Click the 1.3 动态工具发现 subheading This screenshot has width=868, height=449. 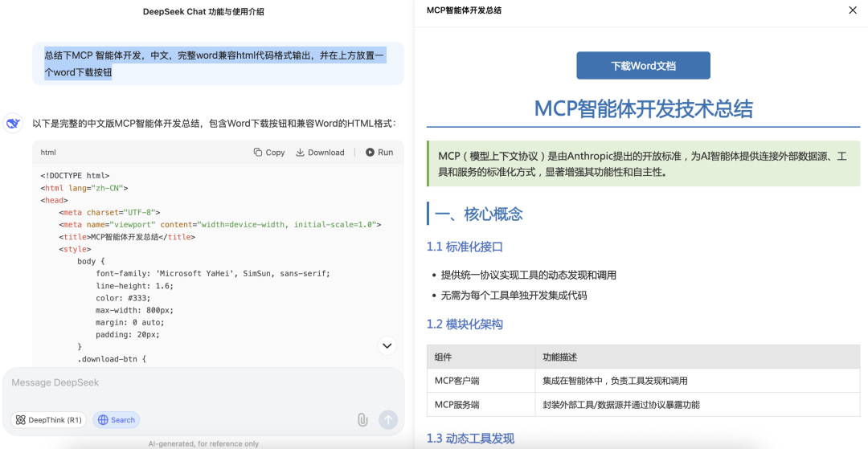pyautogui.click(x=470, y=439)
